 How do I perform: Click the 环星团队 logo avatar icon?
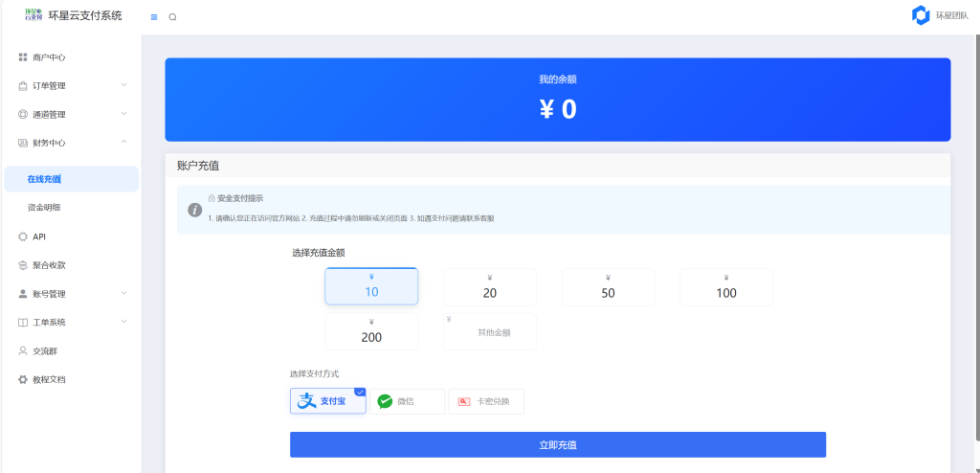(x=921, y=15)
